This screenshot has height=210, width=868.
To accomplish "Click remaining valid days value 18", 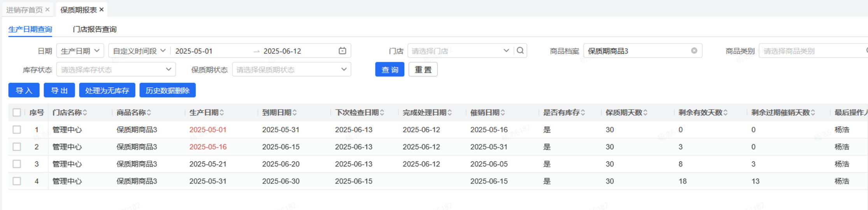I will 682,181.
